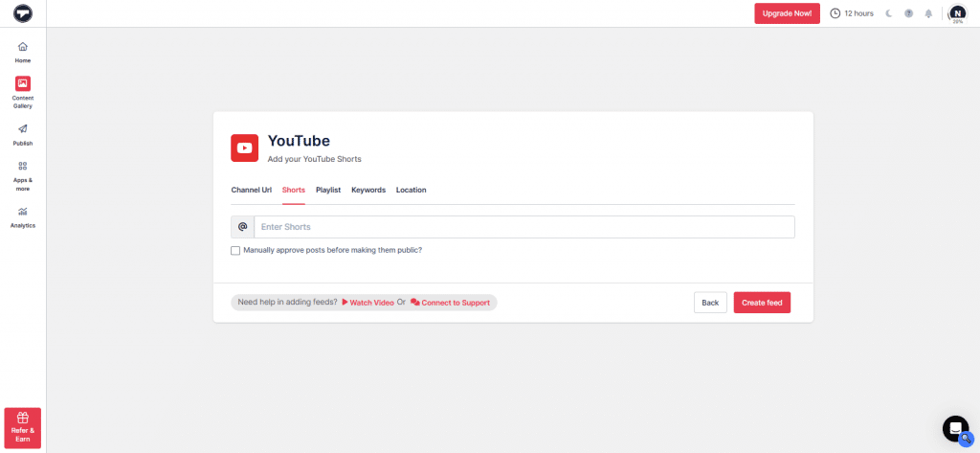Click the Upgrade Now! button
This screenshot has width=980, height=453.
(787, 13)
